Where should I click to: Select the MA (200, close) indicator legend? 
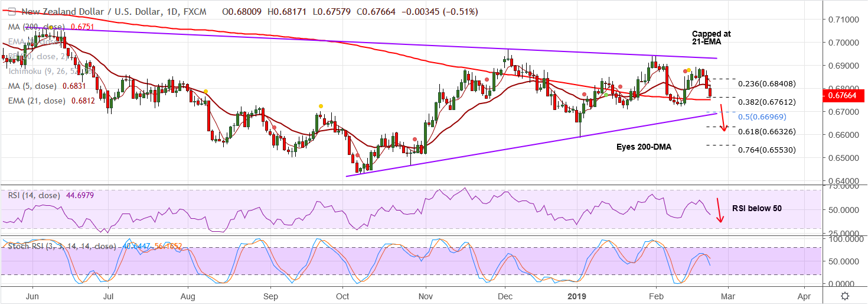(36, 27)
